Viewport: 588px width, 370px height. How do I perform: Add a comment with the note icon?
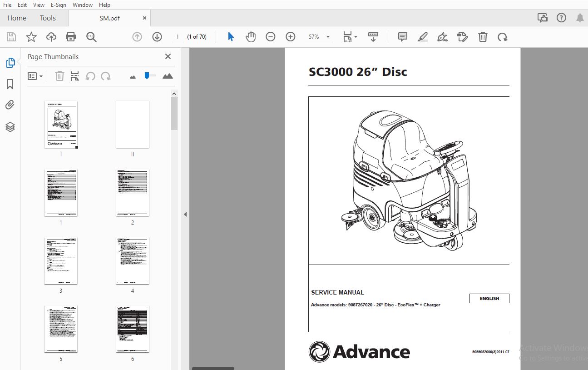pos(402,37)
